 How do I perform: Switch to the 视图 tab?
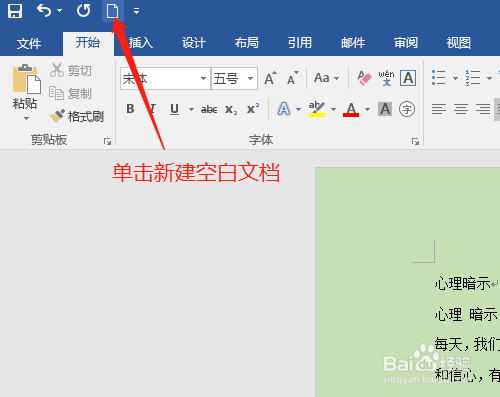click(x=459, y=43)
